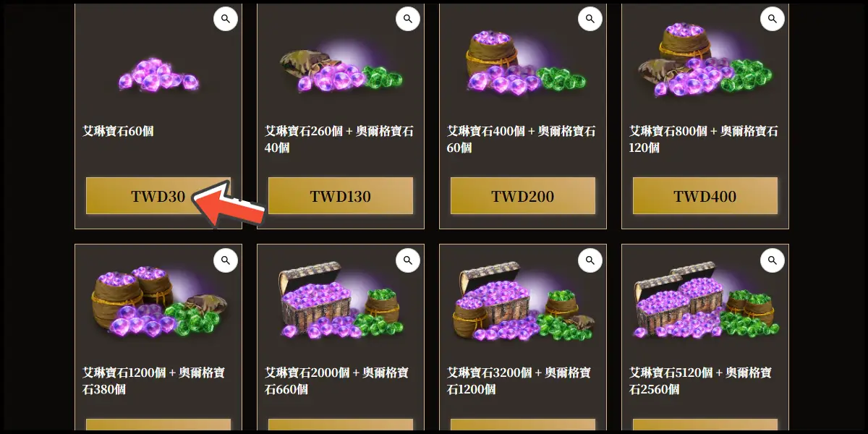Select the 艾琳寶石260個 bundle image
The image size is (868, 434).
(x=341, y=70)
